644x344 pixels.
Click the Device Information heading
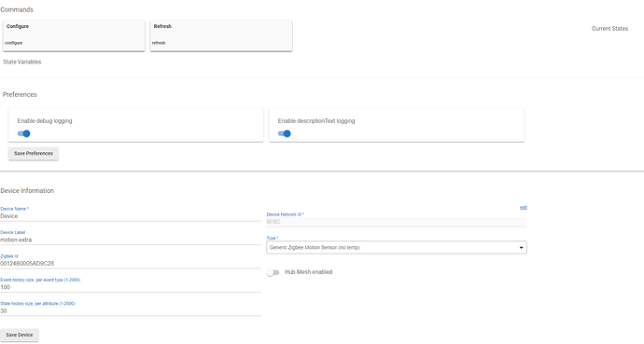27,191
